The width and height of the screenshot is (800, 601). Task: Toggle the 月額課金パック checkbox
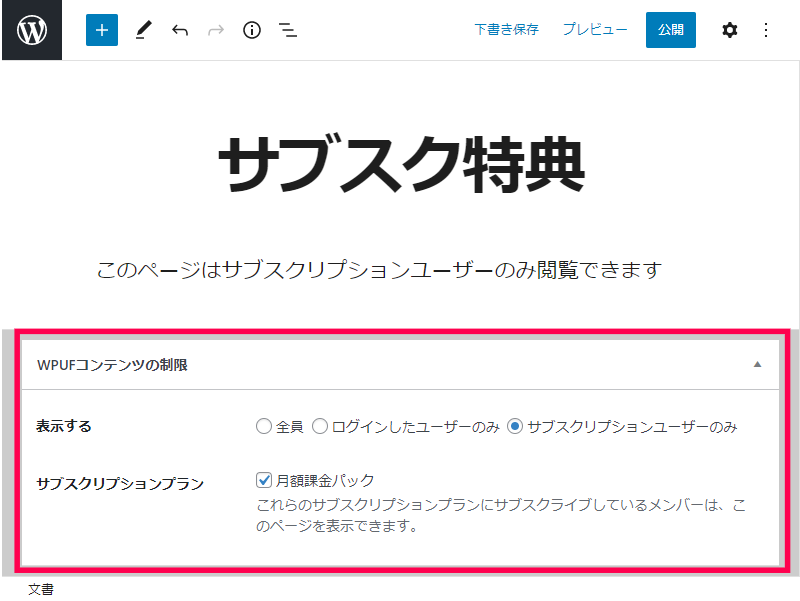click(x=264, y=480)
